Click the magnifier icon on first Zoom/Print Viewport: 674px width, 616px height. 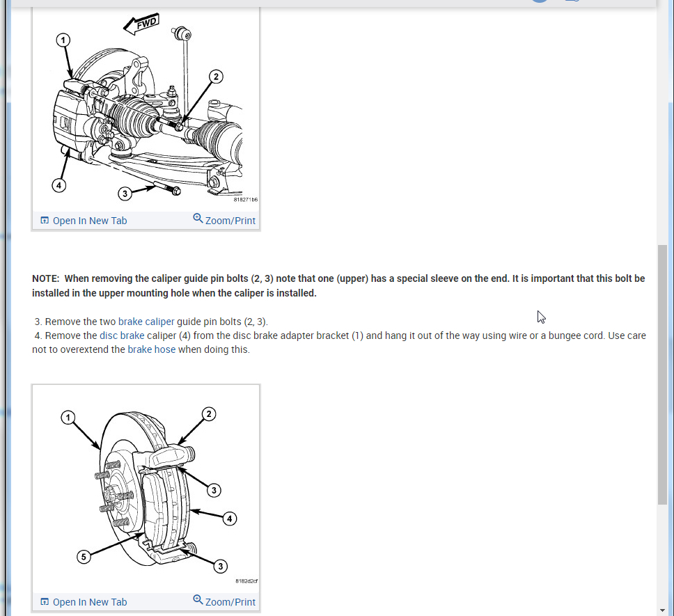tap(198, 219)
